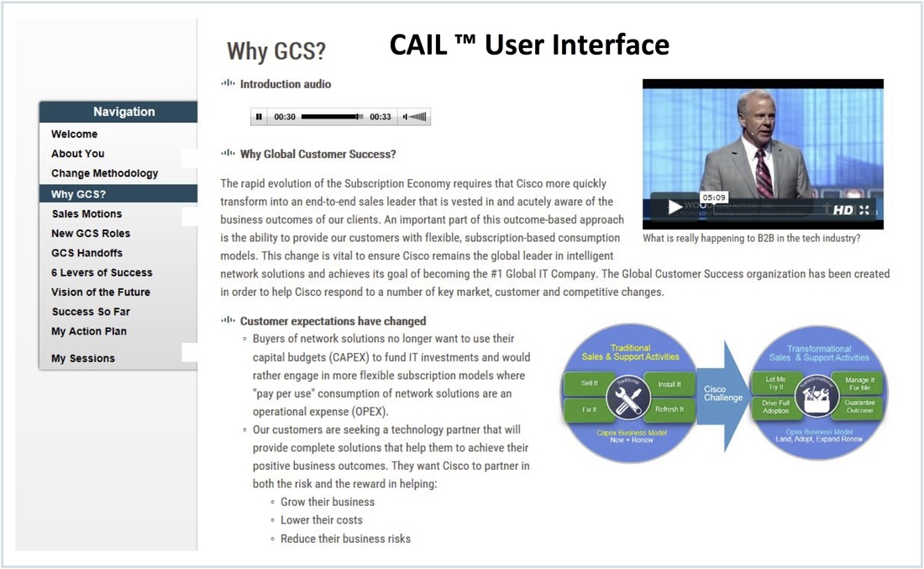The height and width of the screenshot is (569, 924).
Task: Click the audio elapsed time 00:30
Action: 285,117
